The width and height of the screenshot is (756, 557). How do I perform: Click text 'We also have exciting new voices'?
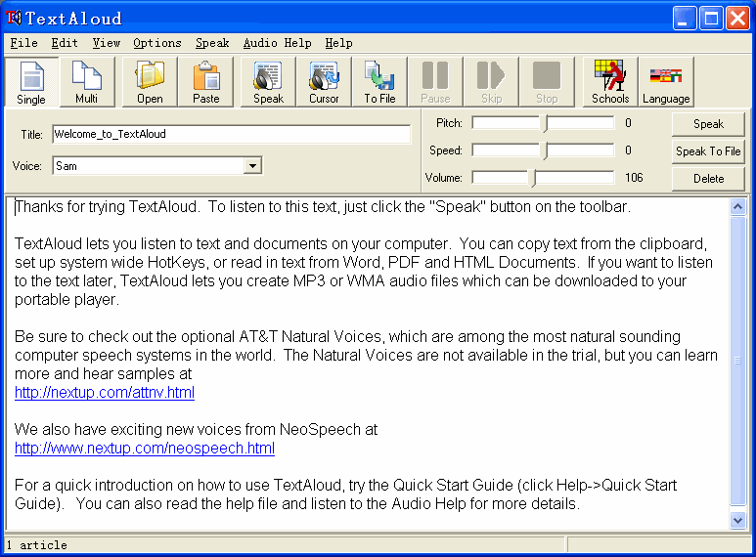(x=128, y=429)
